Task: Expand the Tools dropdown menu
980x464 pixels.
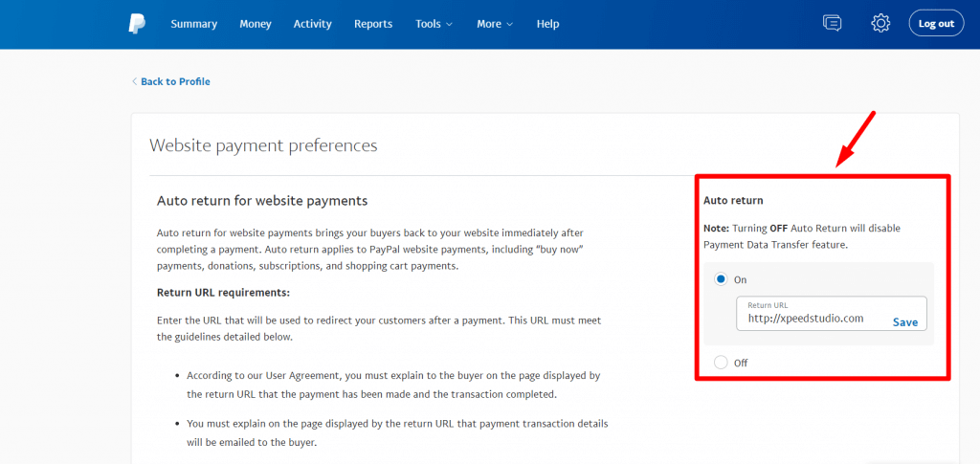Action: (x=434, y=24)
